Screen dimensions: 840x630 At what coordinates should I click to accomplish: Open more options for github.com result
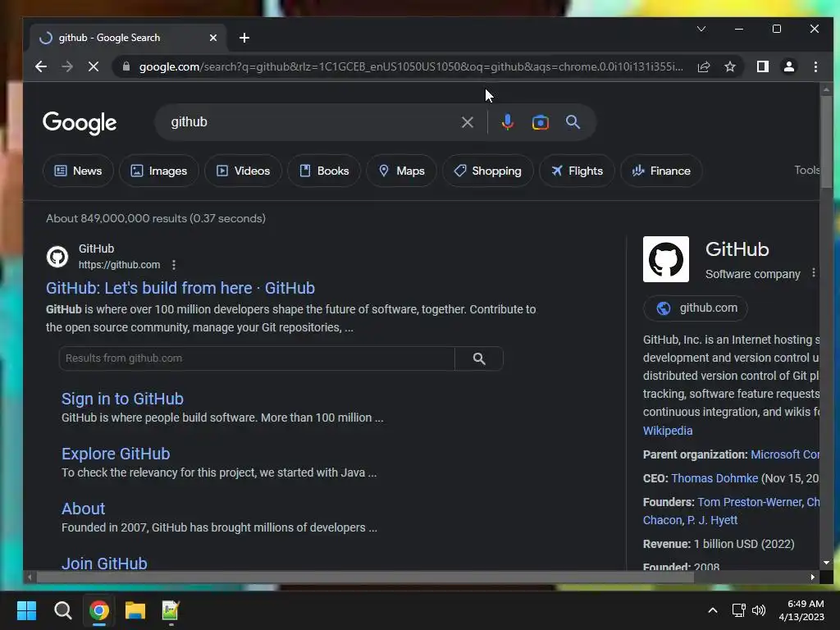pyautogui.click(x=174, y=265)
